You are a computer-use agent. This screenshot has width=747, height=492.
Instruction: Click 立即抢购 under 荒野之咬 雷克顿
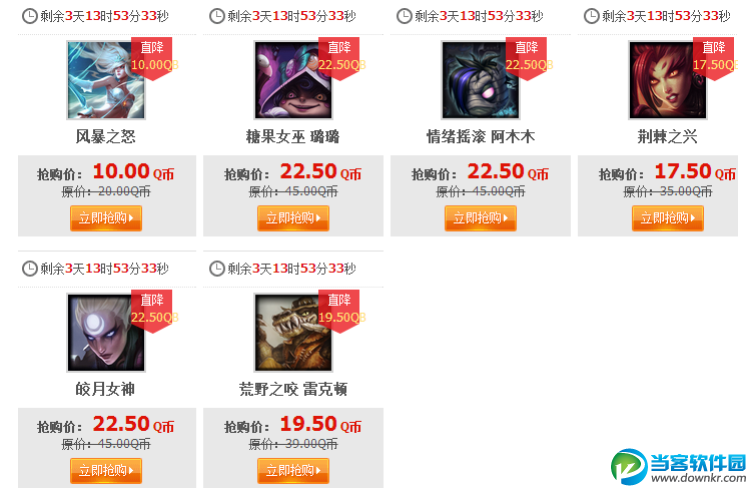coord(293,471)
